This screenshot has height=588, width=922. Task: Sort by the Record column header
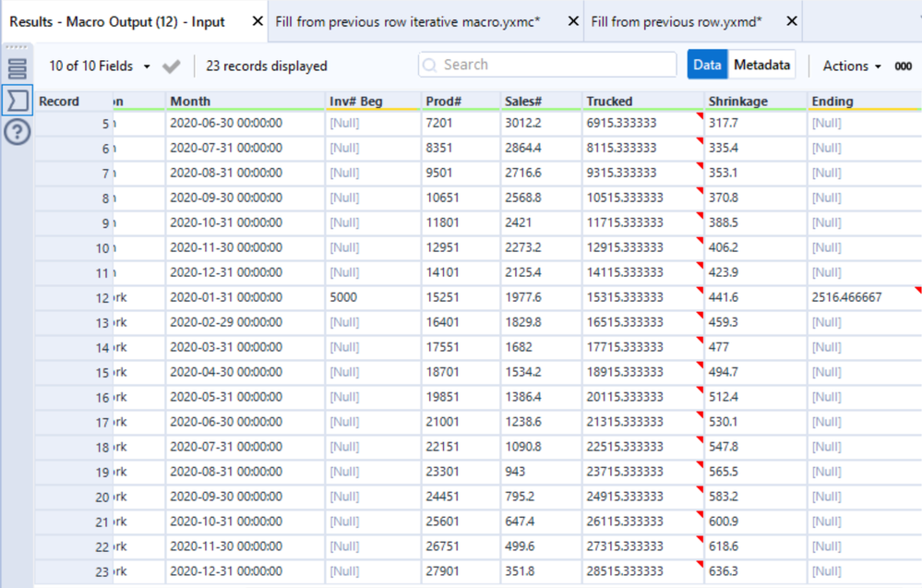point(74,102)
